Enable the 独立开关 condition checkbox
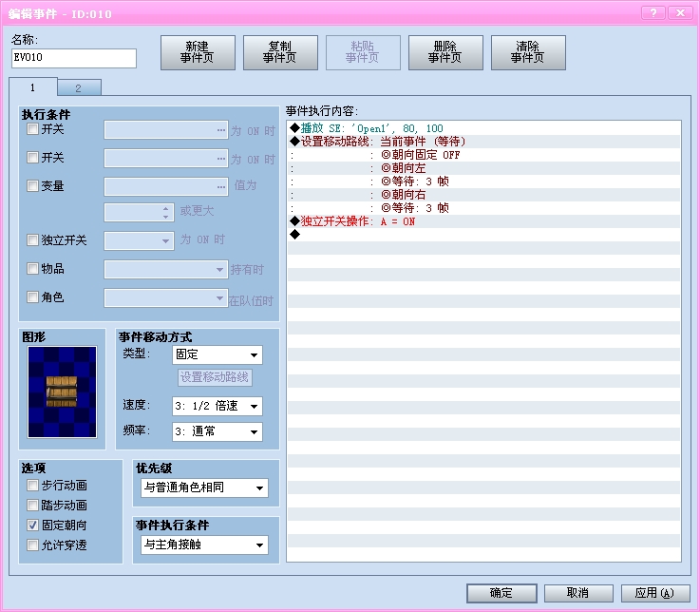Image resolution: width=700 pixels, height=612 pixels. tap(32, 240)
